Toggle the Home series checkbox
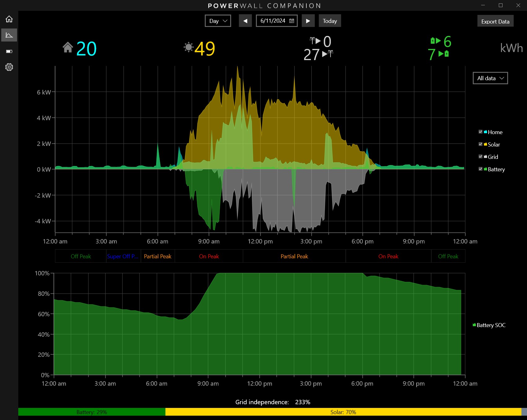527x420 pixels. point(481,132)
